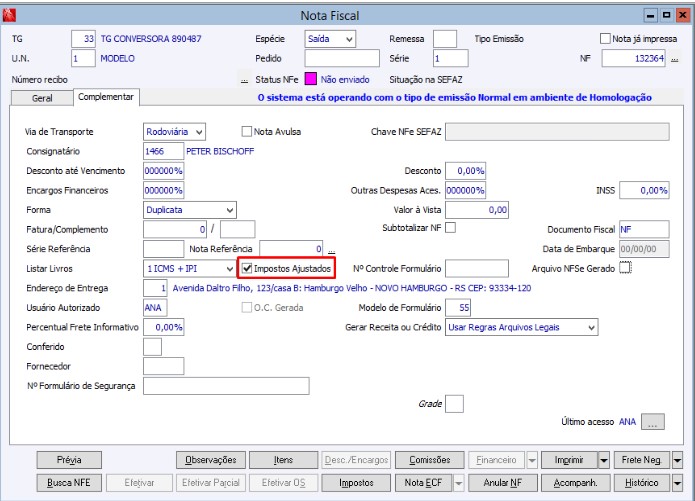Click the Remessa input field
The image size is (695, 501).
(x=445, y=39)
